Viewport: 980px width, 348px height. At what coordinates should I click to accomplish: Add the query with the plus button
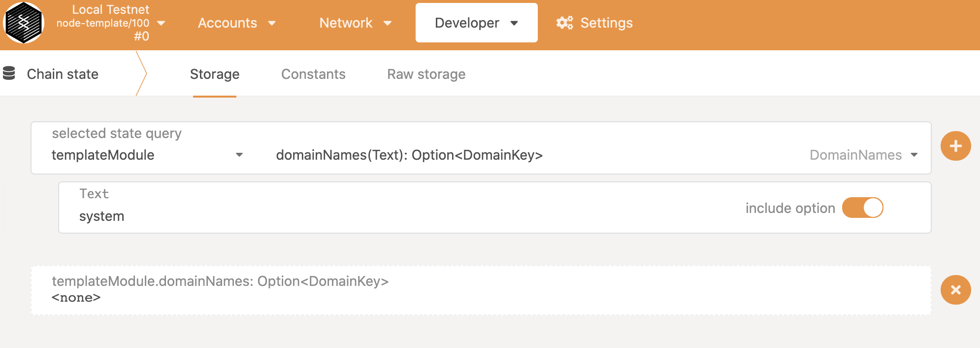point(955,146)
